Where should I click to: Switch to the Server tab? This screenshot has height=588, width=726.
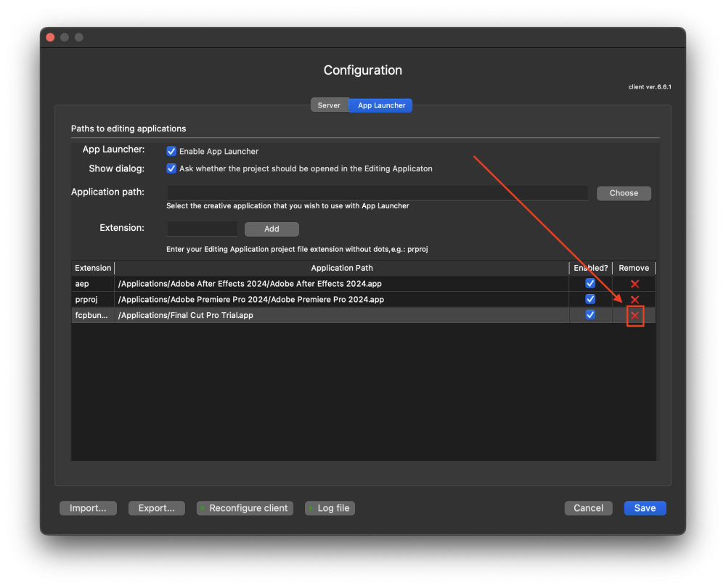[x=329, y=105]
